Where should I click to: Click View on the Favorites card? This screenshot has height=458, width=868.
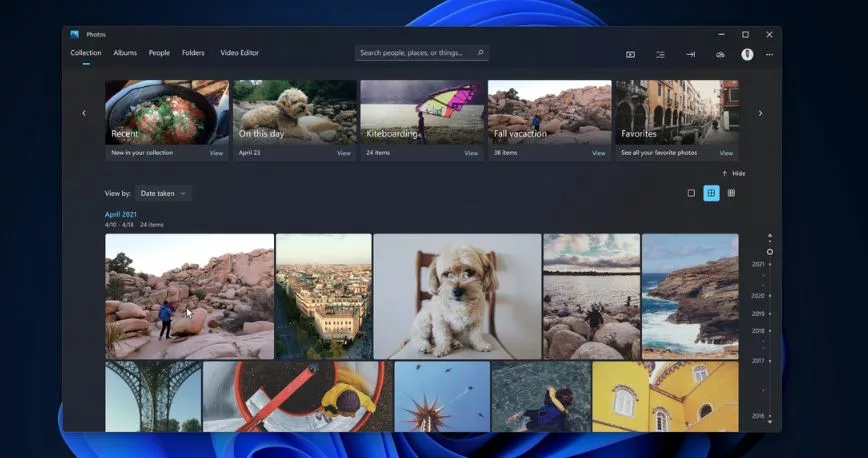[x=726, y=153]
